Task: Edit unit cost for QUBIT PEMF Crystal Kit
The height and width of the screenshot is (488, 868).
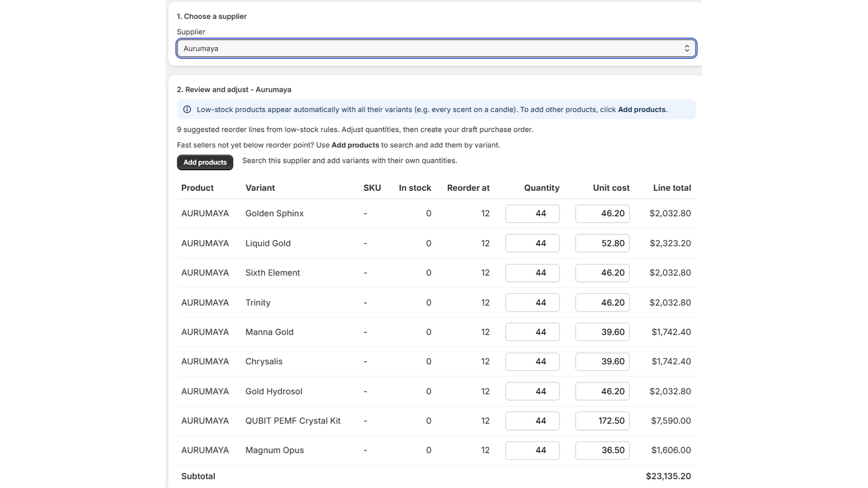Action: (x=602, y=421)
